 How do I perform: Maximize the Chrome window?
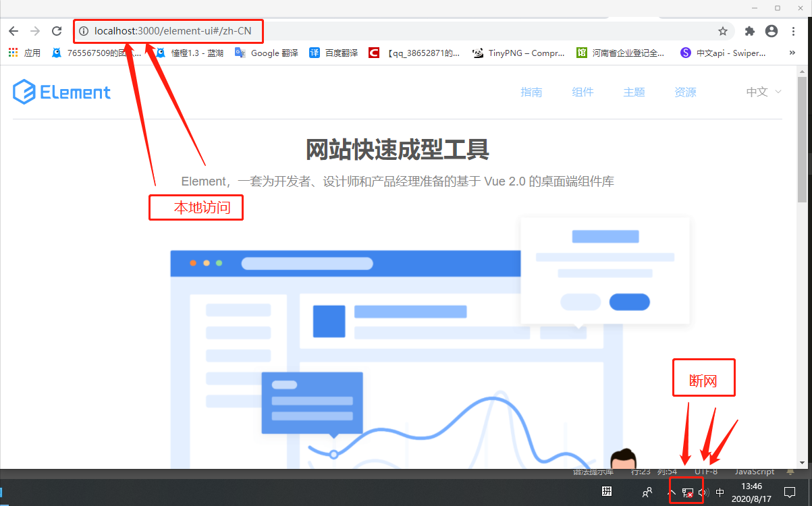pos(778,7)
